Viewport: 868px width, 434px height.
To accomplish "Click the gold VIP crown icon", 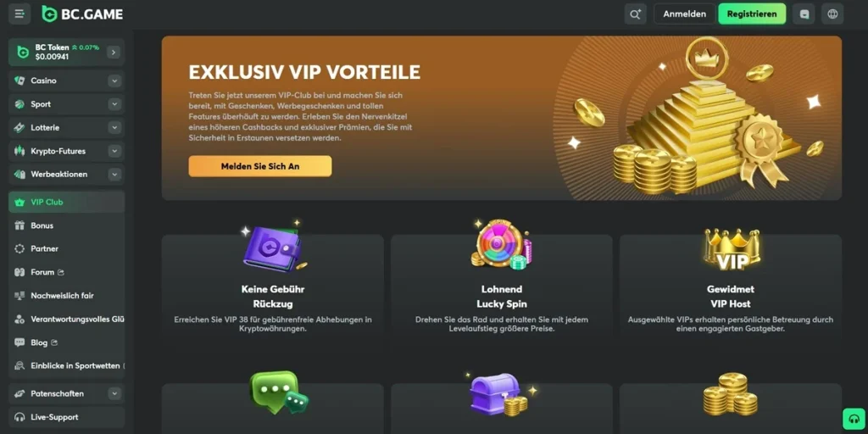I will (x=732, y=249).
